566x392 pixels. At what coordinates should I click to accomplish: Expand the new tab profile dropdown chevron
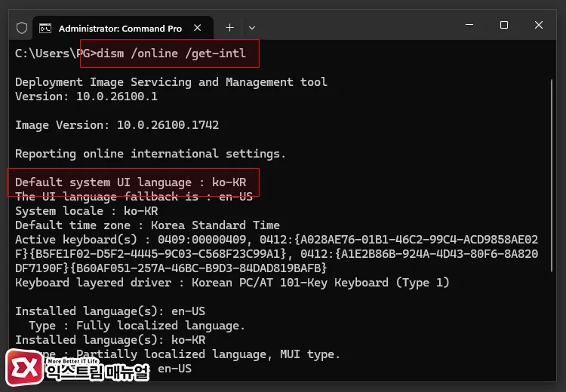252,28
